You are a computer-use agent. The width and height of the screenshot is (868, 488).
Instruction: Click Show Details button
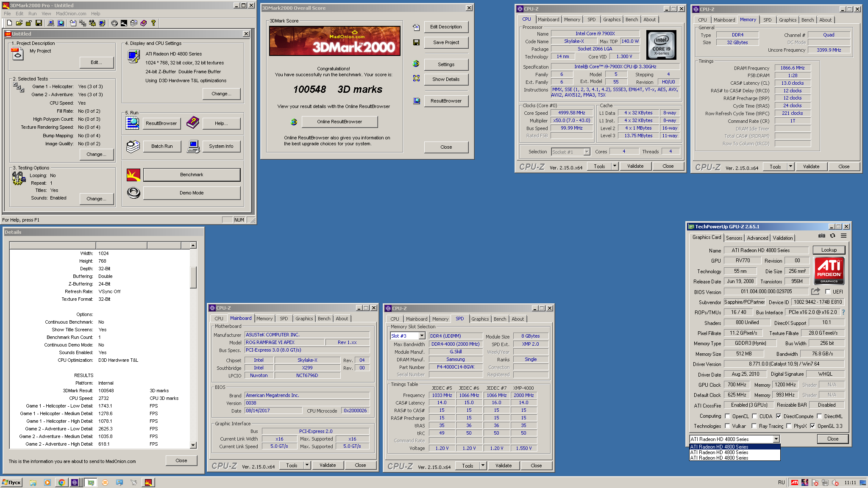[x=446, y=80]
